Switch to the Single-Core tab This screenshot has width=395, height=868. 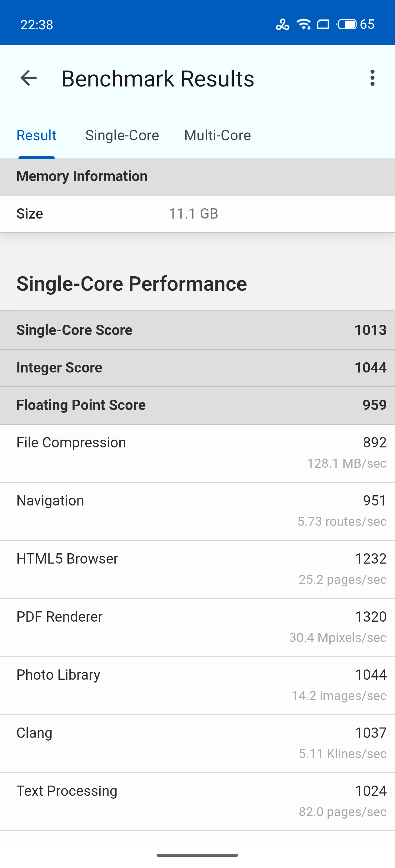point(122,136)
